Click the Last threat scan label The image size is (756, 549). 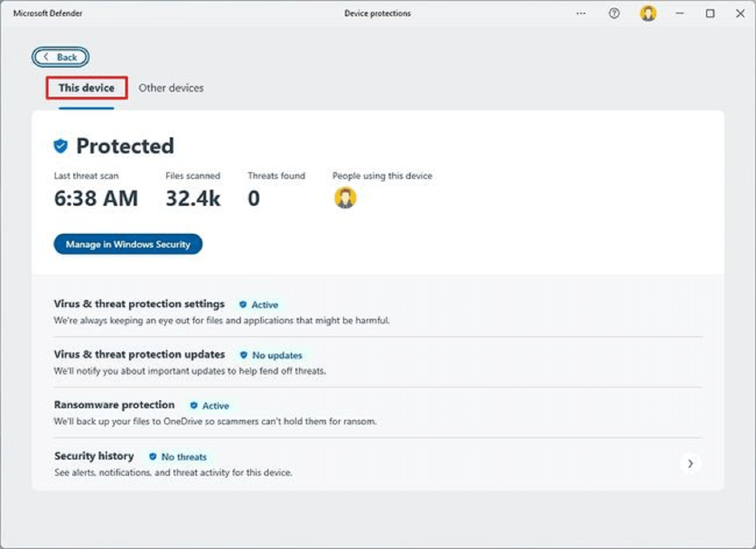coord(86,176)
